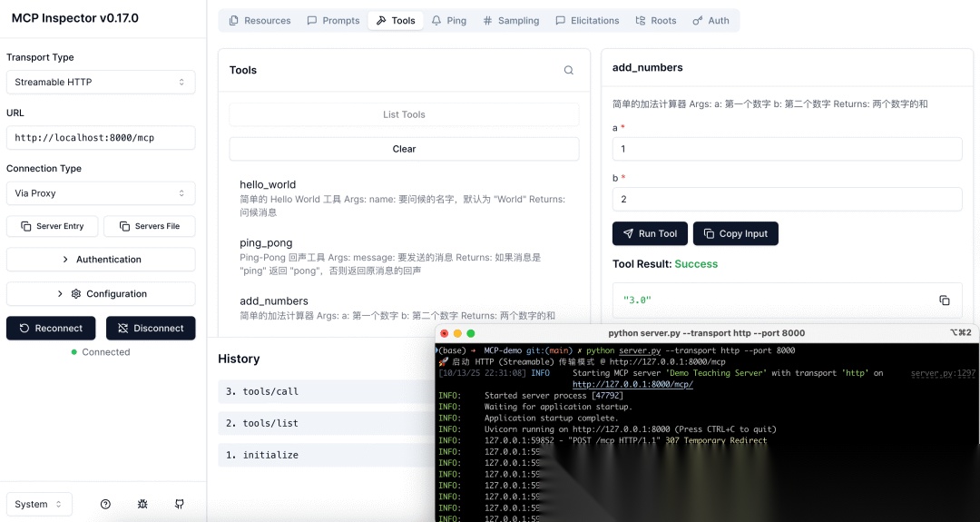The width and height of the screenshot is (980, 522).
Task: Click the bell icon on Ping tab
Action: 436,21
